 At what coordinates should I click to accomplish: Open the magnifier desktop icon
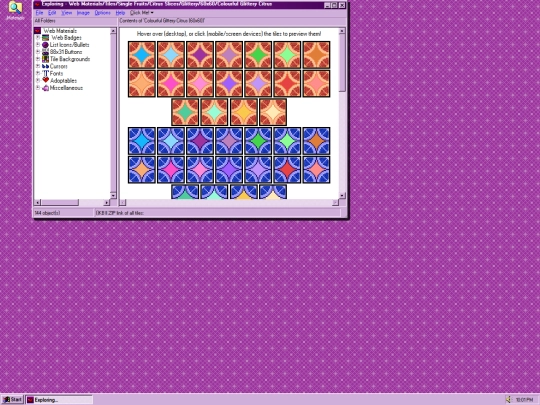tap(15, 8)
